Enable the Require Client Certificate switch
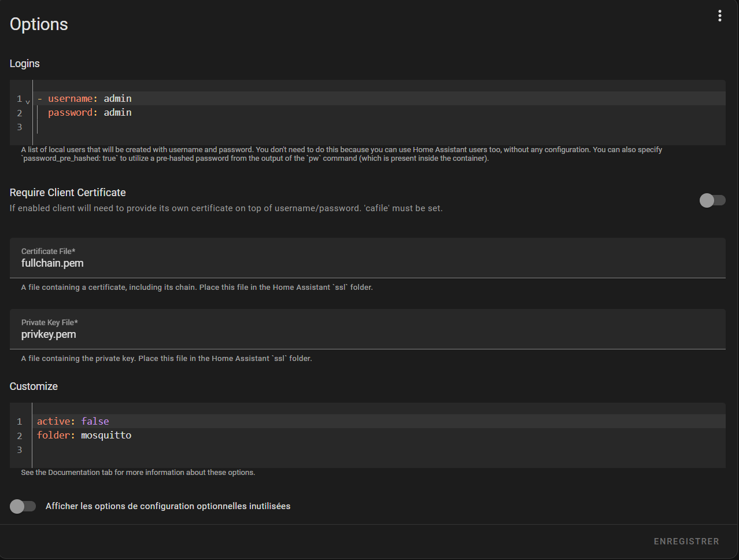Screen dimensions: 739x560 coord(712,200)
